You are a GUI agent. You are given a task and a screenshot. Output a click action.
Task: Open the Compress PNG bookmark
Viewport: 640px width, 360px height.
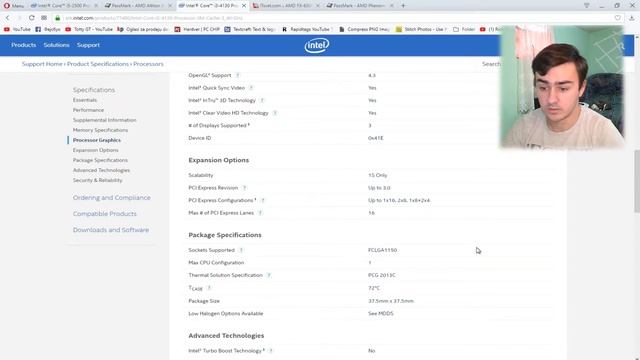364,29
